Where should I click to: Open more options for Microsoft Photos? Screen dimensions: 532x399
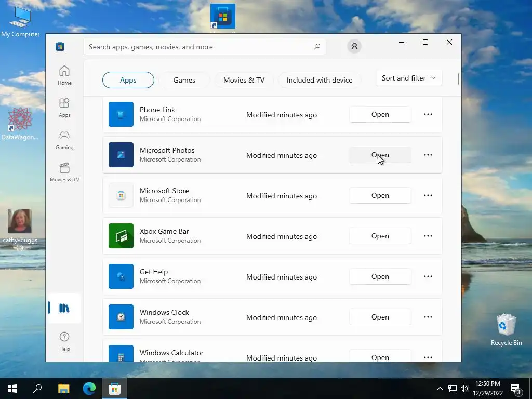point(428,155)
